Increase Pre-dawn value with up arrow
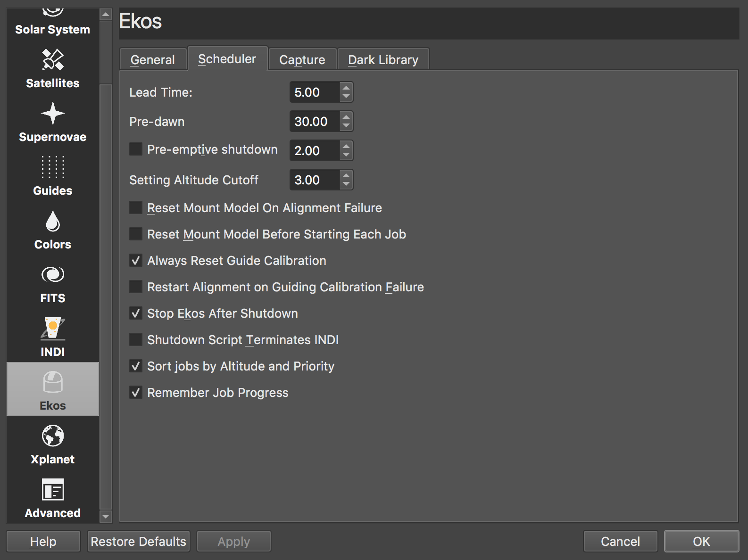The width and height of the screenshot is (748, 560). [x=346, y=117]
